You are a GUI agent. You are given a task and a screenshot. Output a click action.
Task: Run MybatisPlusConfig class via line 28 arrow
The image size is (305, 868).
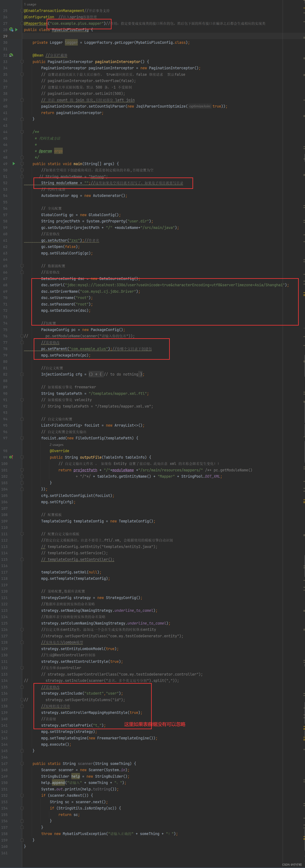pos(16,30)
